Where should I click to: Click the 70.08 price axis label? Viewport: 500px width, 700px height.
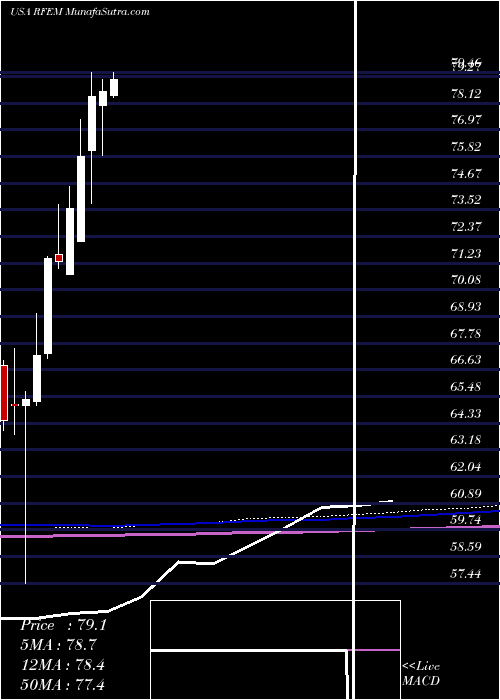(466, 279)
